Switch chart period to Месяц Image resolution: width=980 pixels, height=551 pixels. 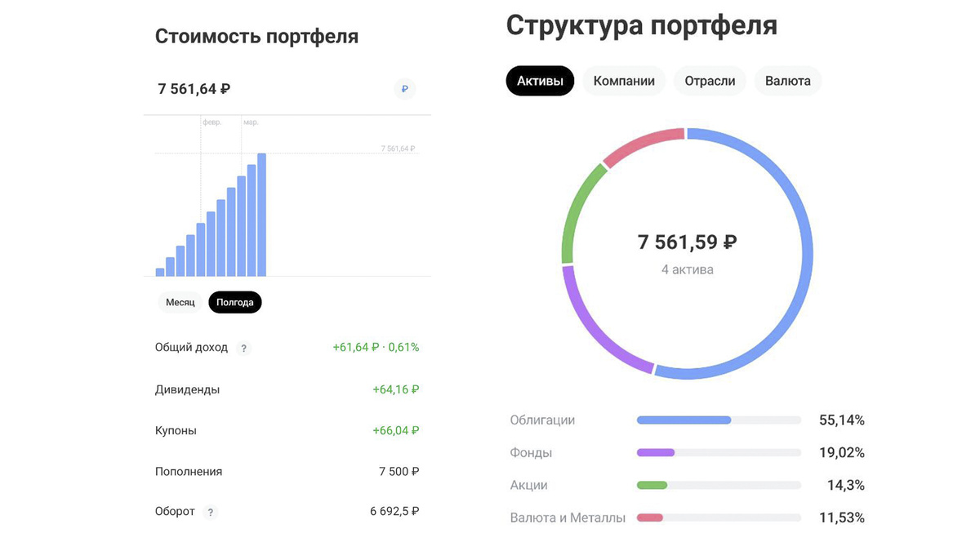coord(180,302)
